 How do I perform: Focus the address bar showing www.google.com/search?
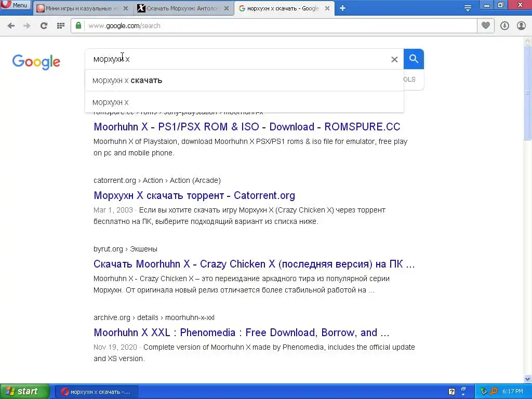[274, 26]
